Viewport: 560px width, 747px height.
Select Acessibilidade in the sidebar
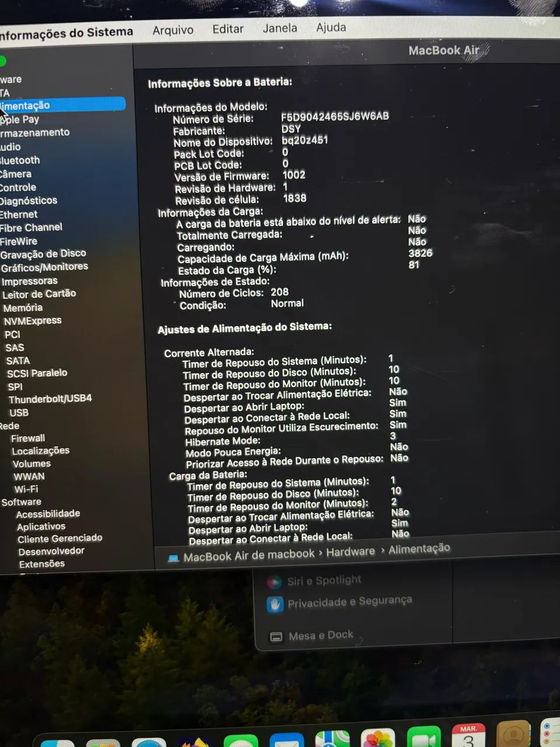[48, 514]
